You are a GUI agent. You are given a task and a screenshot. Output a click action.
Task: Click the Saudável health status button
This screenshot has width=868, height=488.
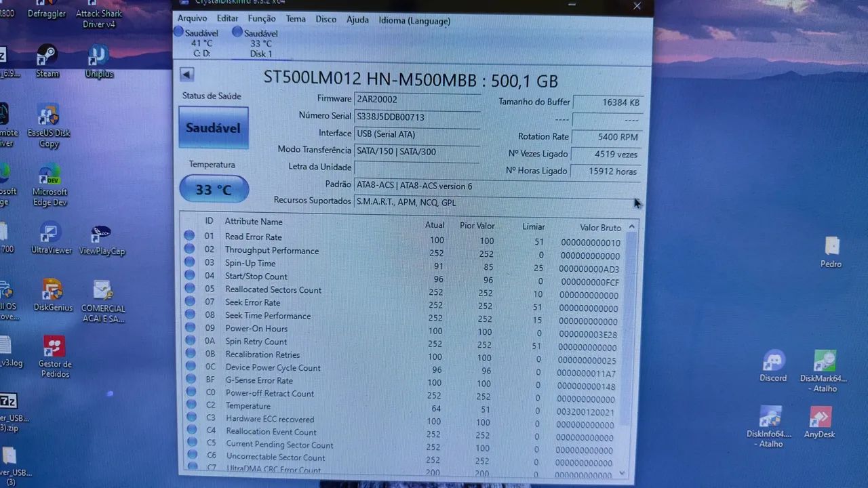point(213,127)
